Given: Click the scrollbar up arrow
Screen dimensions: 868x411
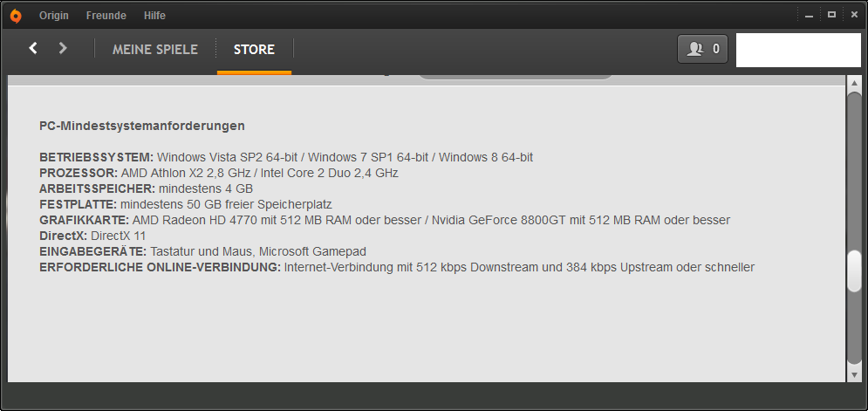Looking at the screenshot, I should coord(854,84).
